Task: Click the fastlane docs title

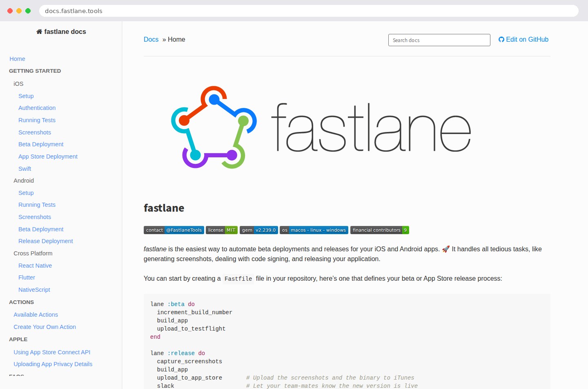Action: pos(65,31)
